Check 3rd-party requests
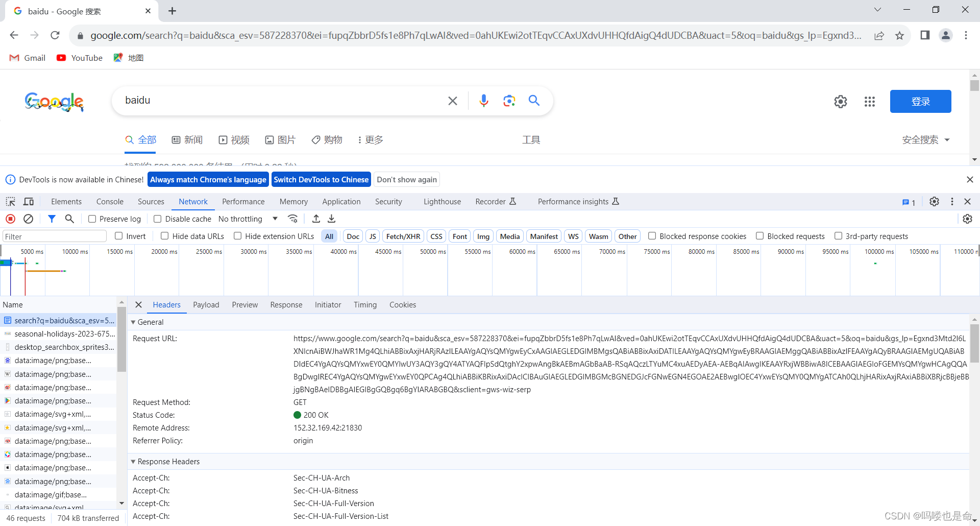 (838, 236)
